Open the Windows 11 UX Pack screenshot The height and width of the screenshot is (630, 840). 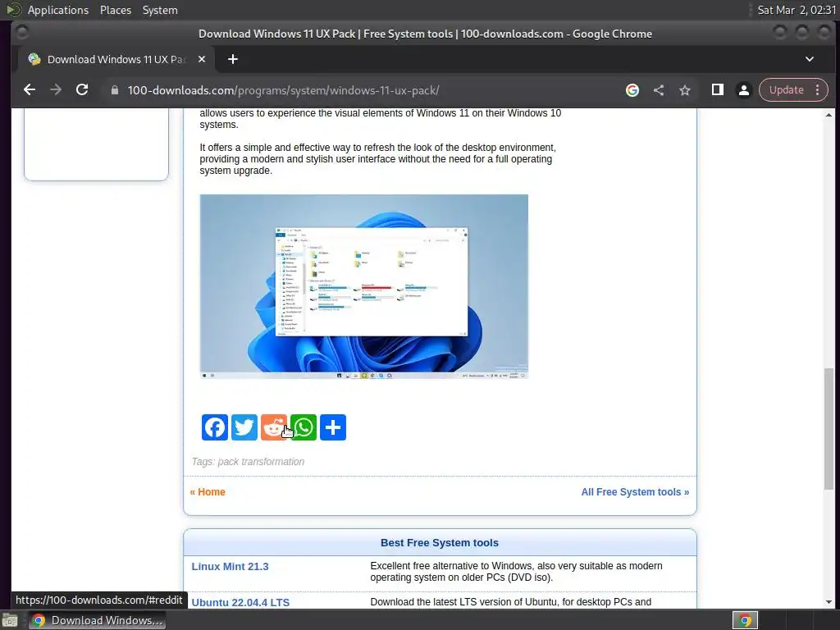click(x=363, y=286)
